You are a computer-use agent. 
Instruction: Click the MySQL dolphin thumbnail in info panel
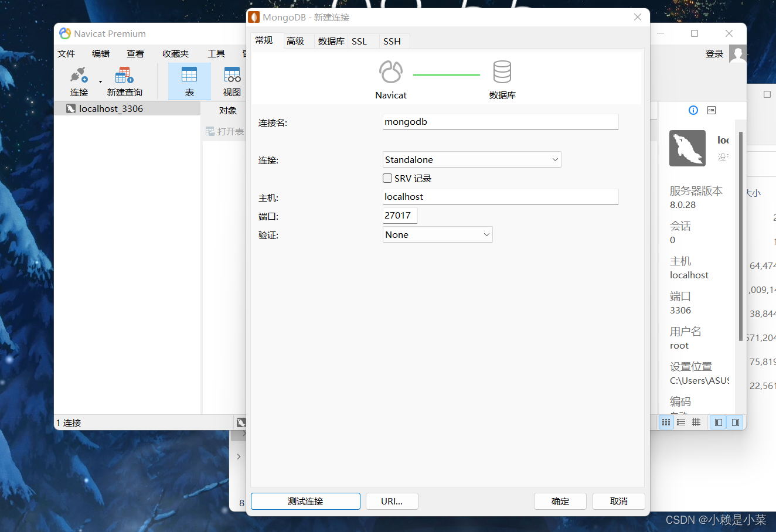tap(687, 148)
